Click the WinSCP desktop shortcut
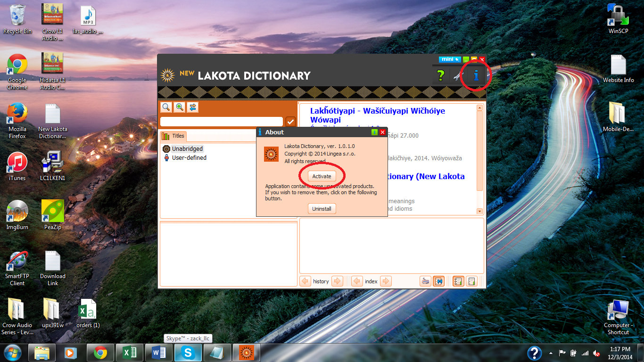 pos(618,19)
